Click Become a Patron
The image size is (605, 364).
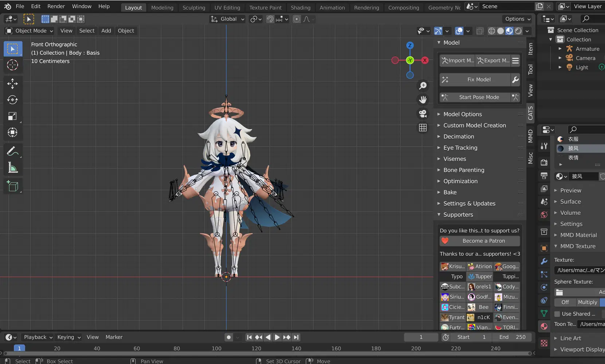[x=480, y=241]
